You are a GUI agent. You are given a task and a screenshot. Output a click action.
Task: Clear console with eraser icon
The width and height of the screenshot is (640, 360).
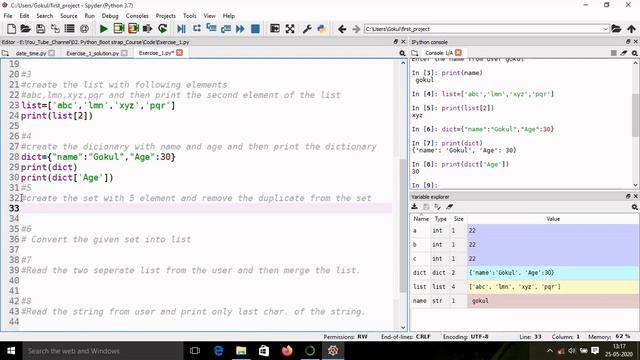624,53
